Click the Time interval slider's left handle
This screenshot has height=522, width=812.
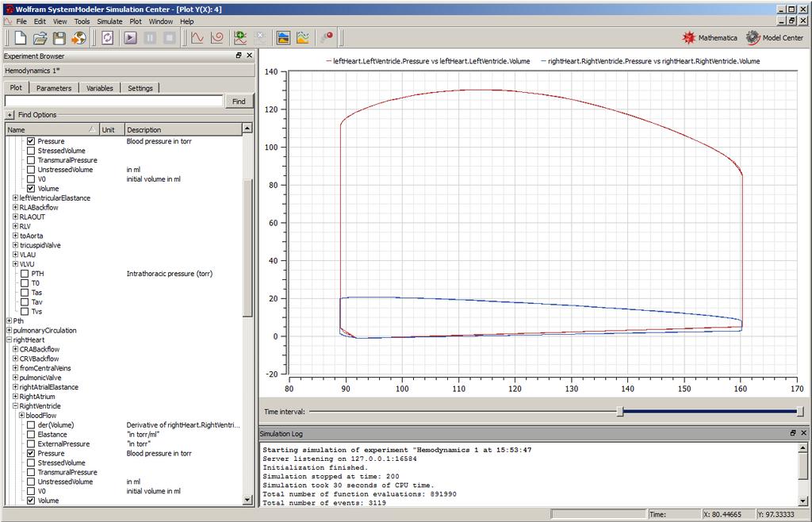(x=620, y=412)
